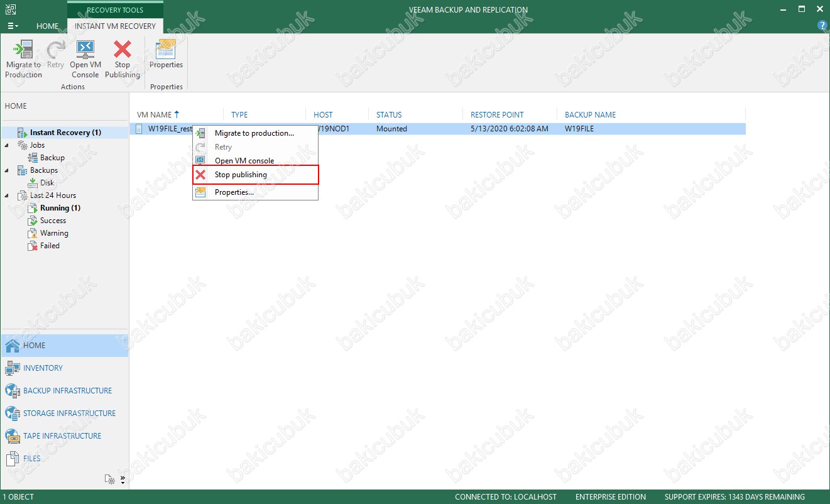
Task: Select the Recovery Tools tab header
Action: pyautogui.click(x=115, y=10)
